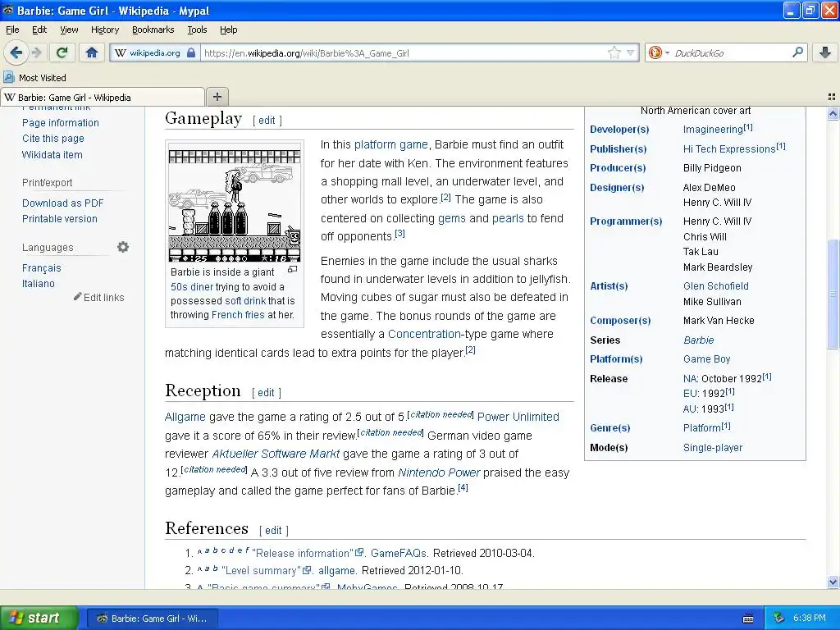Open the Imagineering developer link

point(713,130)
